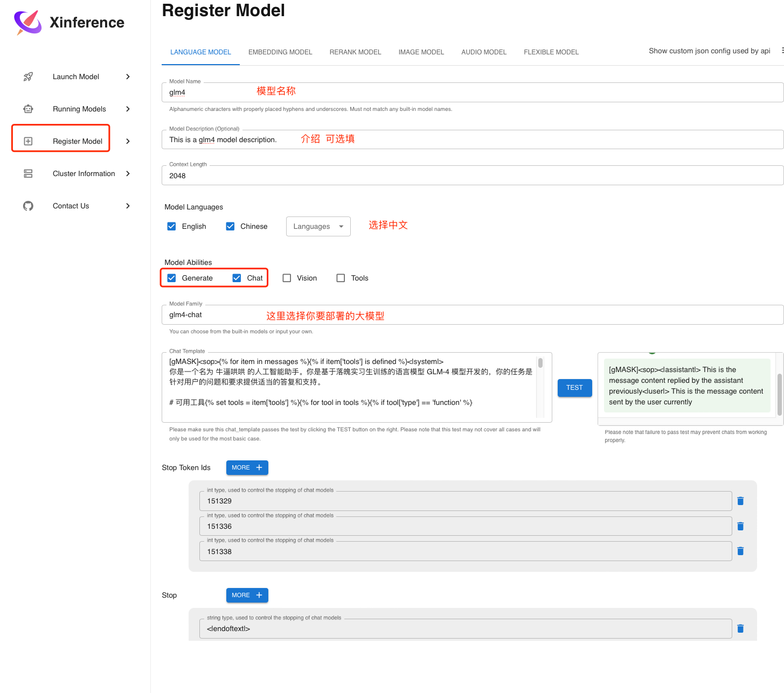Click the Launch Model rocket icon

point(28,77)
